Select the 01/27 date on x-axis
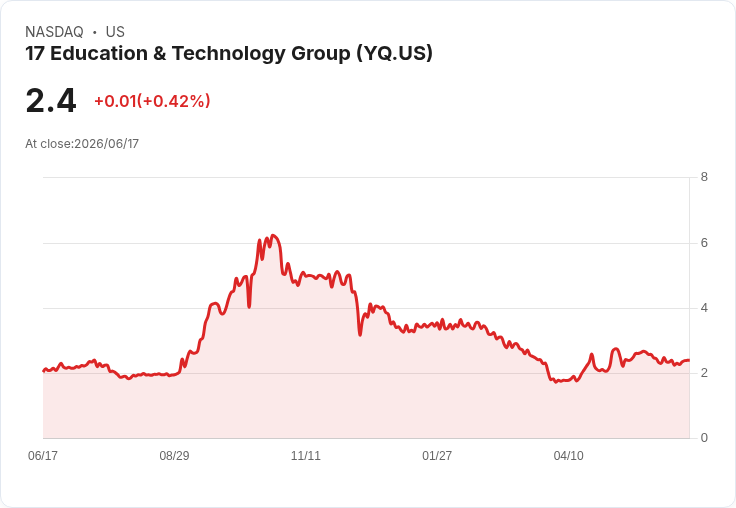The height and width of the screenshot is (508, 736). pyautogui.click(x=437, y=455)
